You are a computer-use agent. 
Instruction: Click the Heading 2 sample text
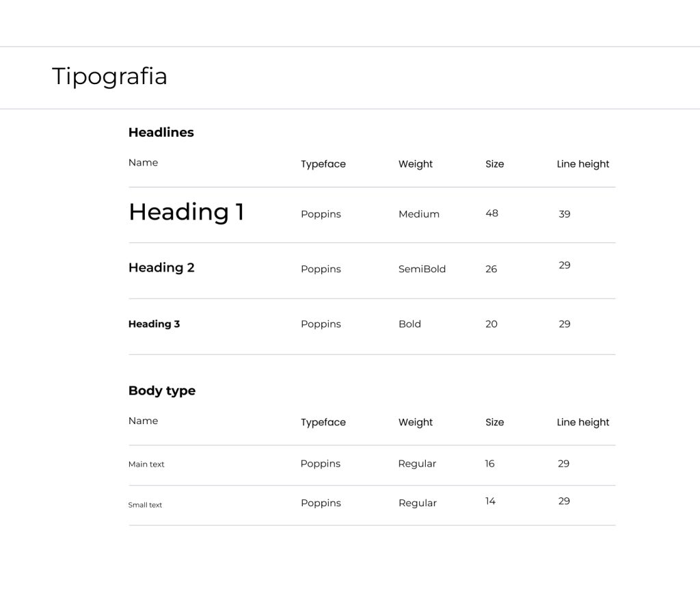click(161, 267)
